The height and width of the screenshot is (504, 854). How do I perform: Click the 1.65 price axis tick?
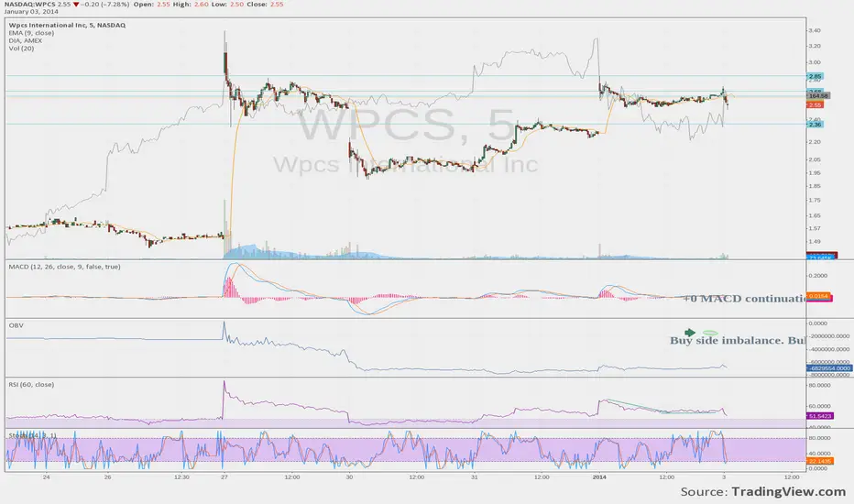click(815, 215)
